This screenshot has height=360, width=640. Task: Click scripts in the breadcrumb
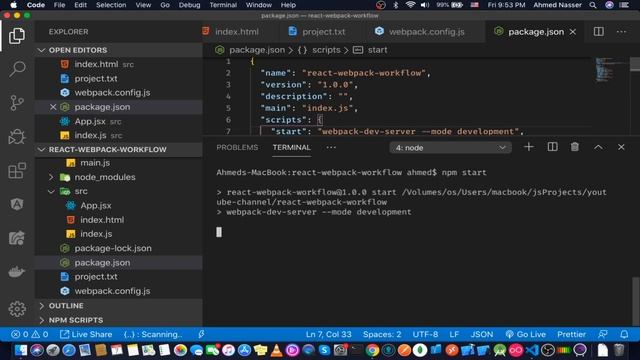click(x=326, y=50)
